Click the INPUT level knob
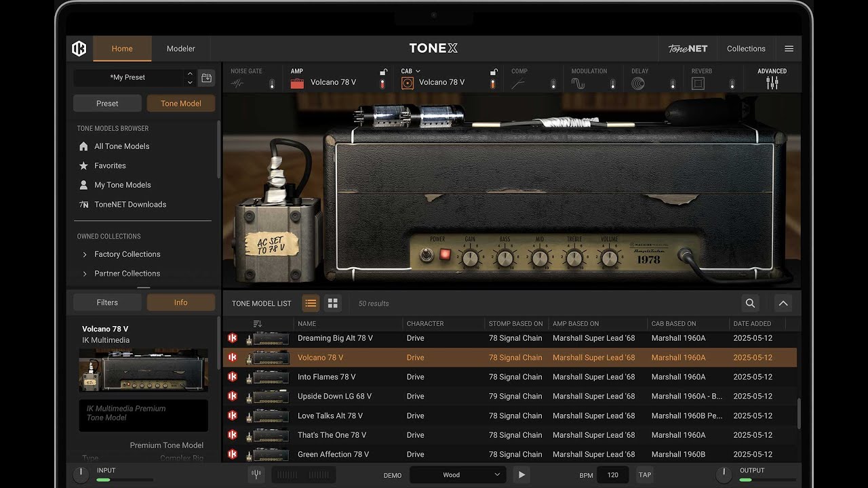 coord(81,474)
